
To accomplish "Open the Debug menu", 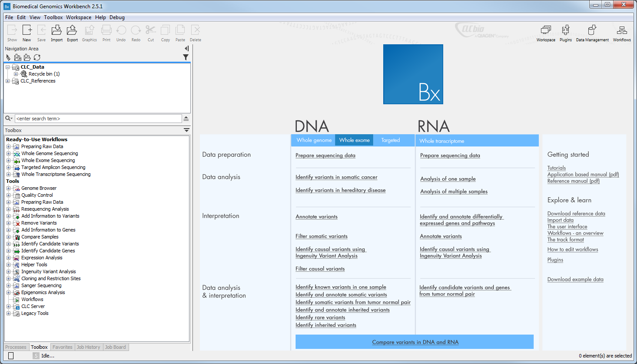I will tap(117, 17).
